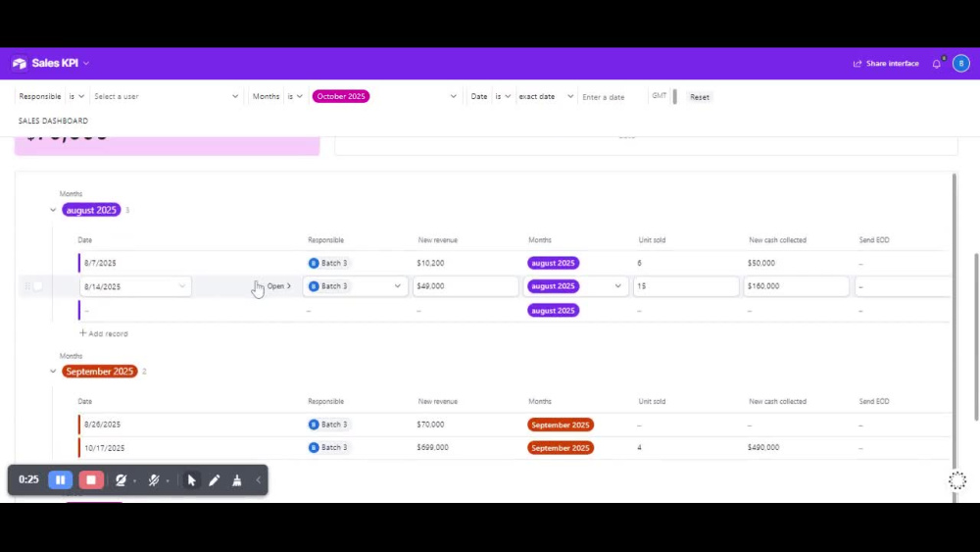Open the Select a user dropdown

pos(166,96)
